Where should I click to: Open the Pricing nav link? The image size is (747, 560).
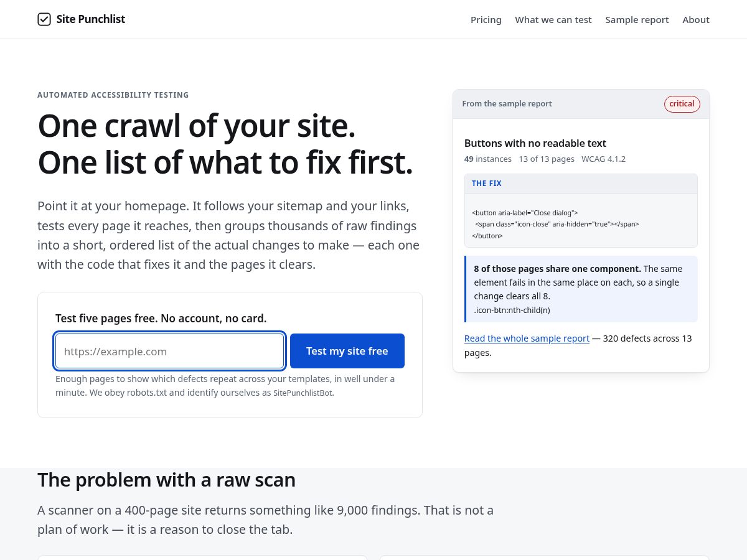click(486, 20)
